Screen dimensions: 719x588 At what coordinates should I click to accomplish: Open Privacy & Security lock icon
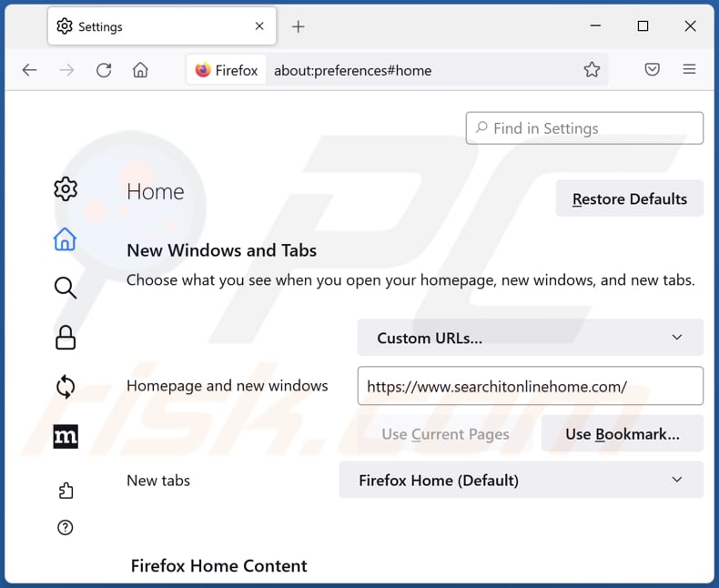coord(66,338)
